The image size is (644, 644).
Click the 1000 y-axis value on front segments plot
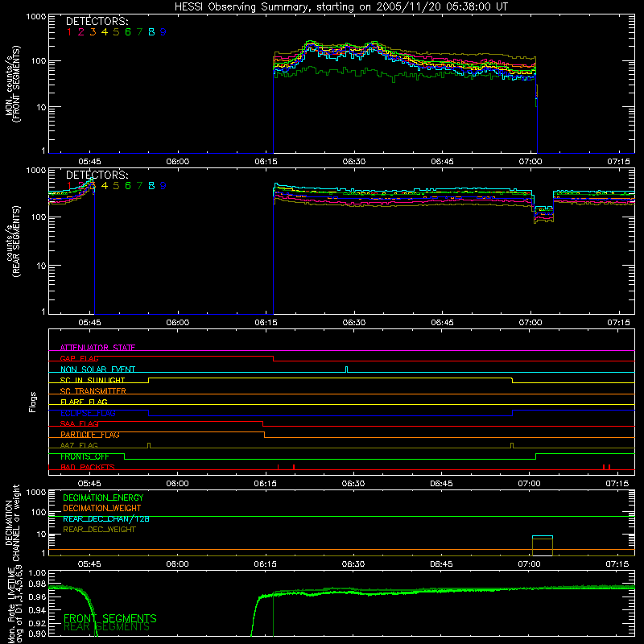click(36, 17)
